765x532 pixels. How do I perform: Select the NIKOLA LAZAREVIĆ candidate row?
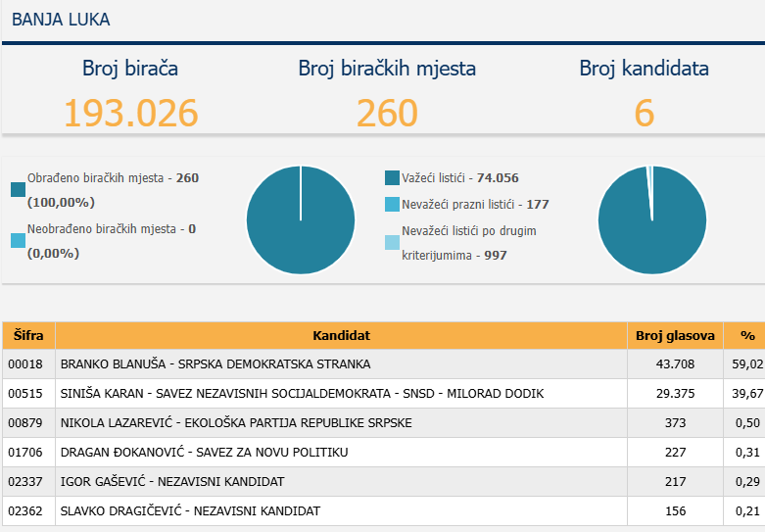pyautogui.click(x=384, y=422)
